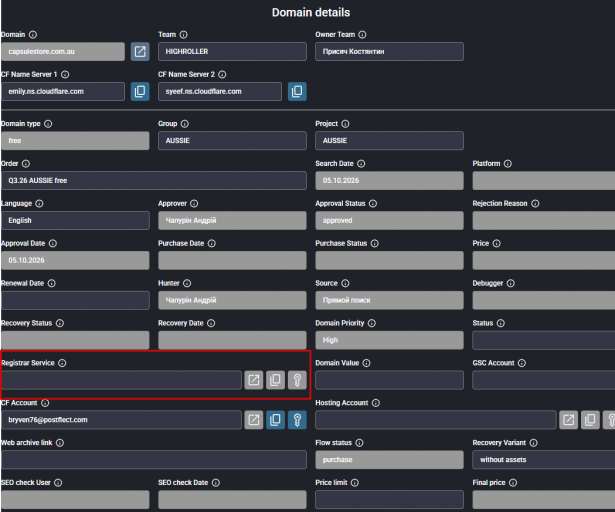The width and height of the screenshot is (615, 512).
Task: Open the Owner Team field
Action: (389, 51)
